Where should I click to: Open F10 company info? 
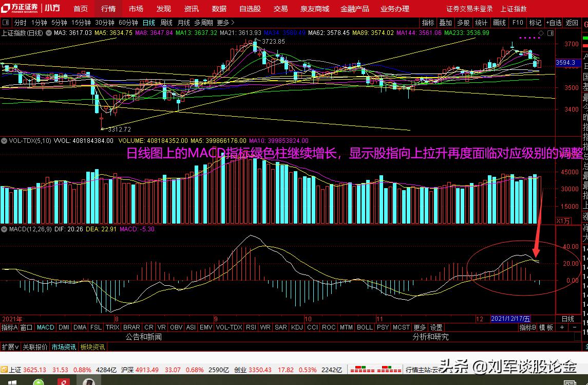[x=518, y=23]
